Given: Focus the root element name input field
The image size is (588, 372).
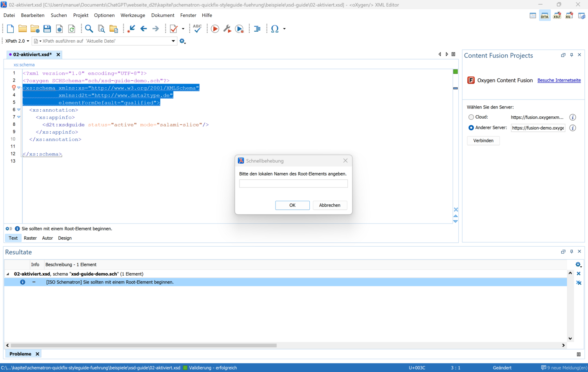Looking at the screenshot, I should [293, 184].
